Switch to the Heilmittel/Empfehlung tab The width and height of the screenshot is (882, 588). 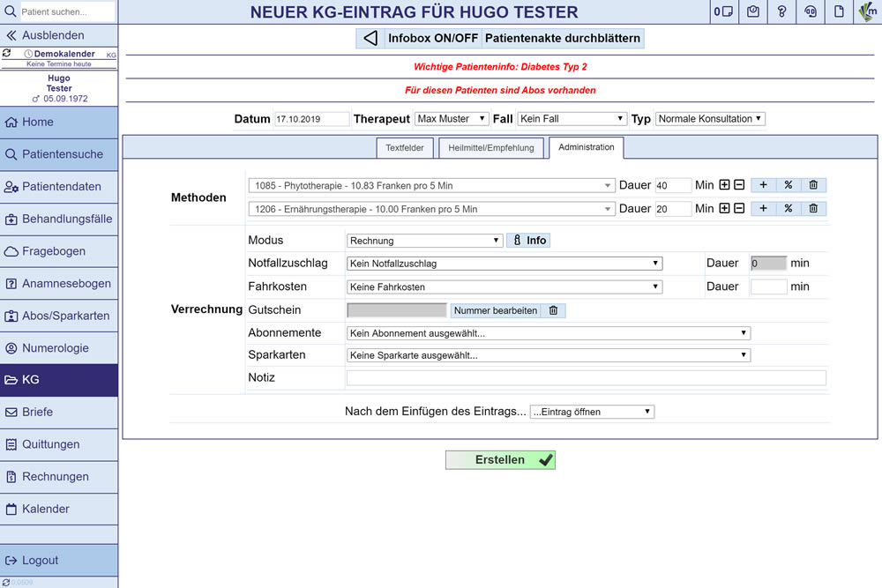490,148
